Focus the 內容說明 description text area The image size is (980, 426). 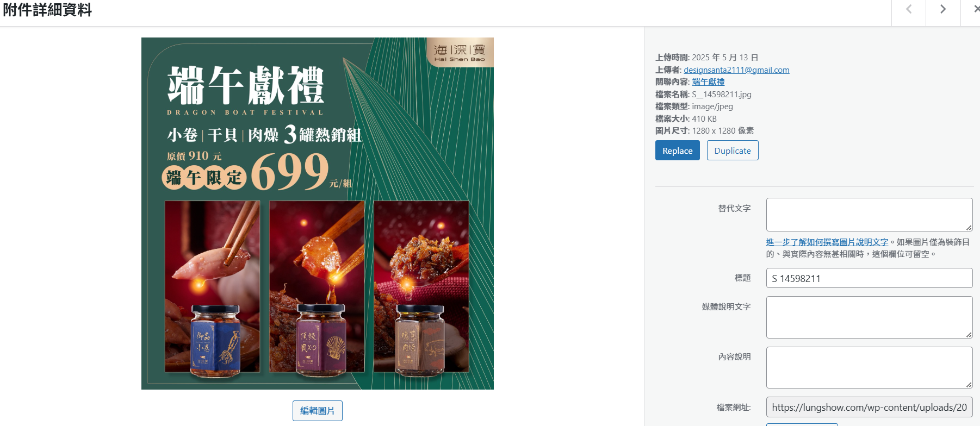pos(869,368)
